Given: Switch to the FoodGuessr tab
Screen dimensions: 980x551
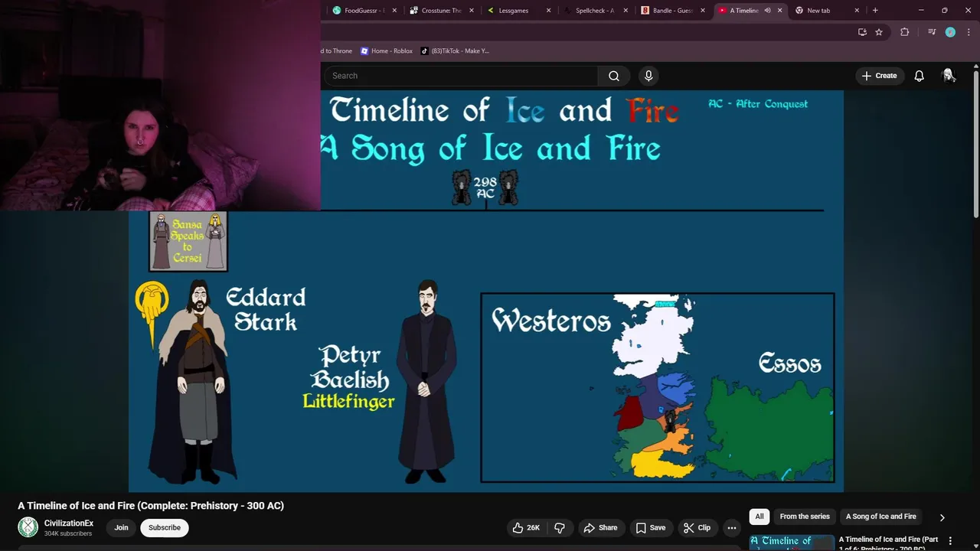Looking at the screenshot, I should coord(363,11).
